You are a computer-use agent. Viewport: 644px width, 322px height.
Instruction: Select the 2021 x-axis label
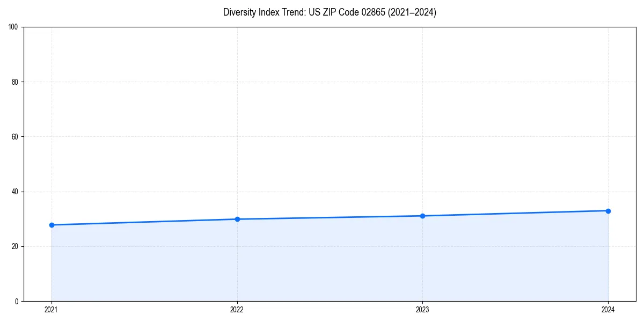[x=51, y=310]
